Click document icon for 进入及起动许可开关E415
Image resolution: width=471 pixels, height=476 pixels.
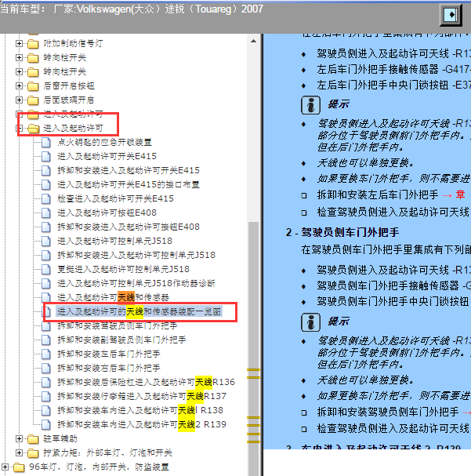[x=45, y=157]
